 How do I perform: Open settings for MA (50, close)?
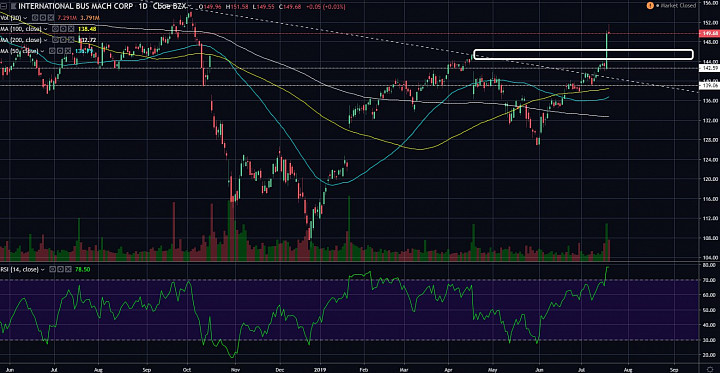pos(60,51)
